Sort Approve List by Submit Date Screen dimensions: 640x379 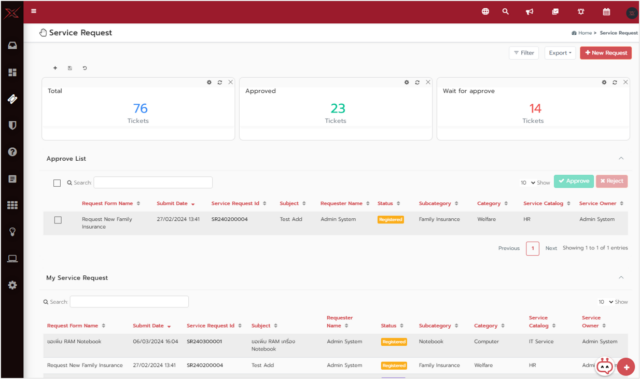pyautogui.click(x=176, y=203)
